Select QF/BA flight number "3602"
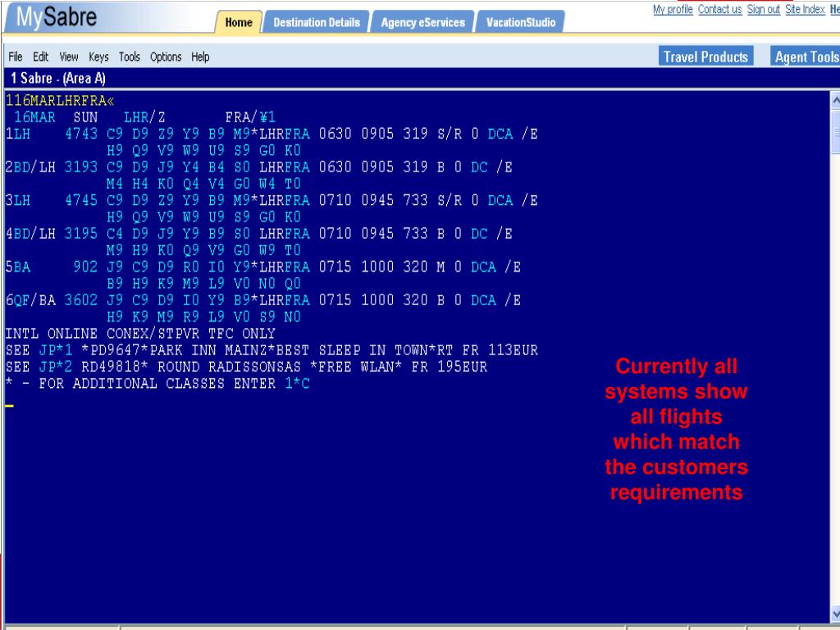Screen dimensions: 840x630 pyautogui.click(x=81, y=300)
